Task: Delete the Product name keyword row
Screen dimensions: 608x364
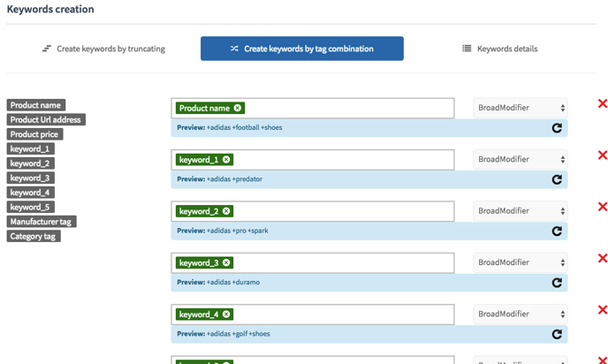Action: point(603,103)
